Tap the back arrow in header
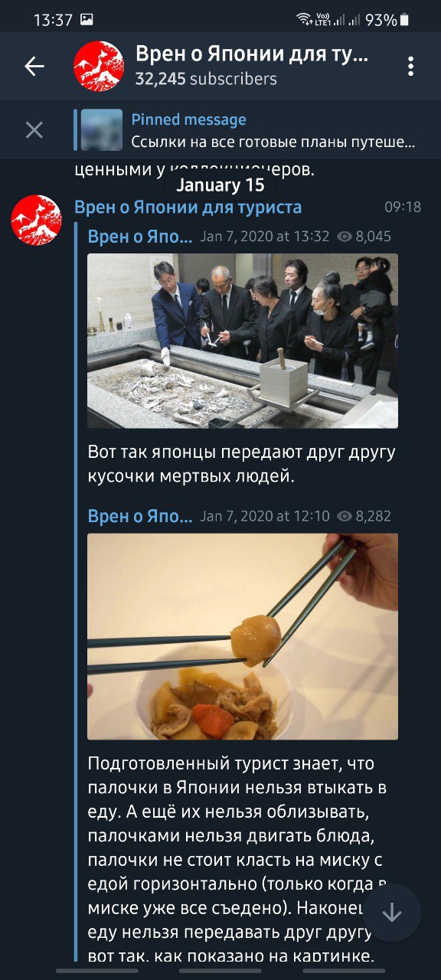 coord(34,67)
